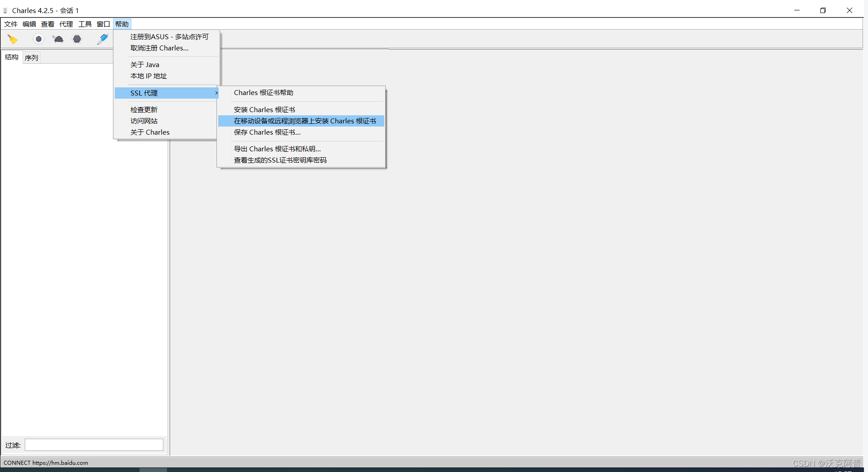Viewport: 868px width, 472px height.
Task: Switch to the 结构 tab
Action: pos(12,57)
